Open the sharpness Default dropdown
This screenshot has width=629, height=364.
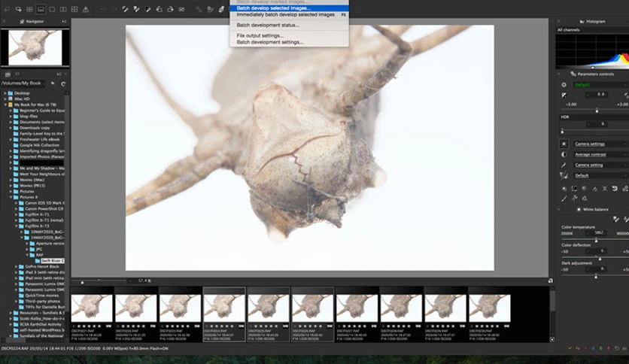click(x=600, y=175)
